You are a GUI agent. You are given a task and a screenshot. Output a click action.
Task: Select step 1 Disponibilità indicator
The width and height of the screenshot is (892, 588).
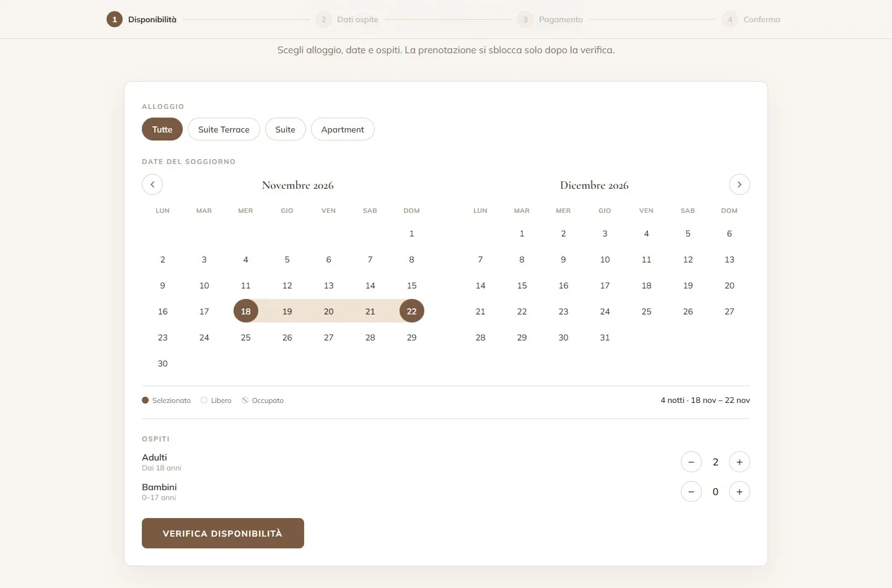click(142, 19)
